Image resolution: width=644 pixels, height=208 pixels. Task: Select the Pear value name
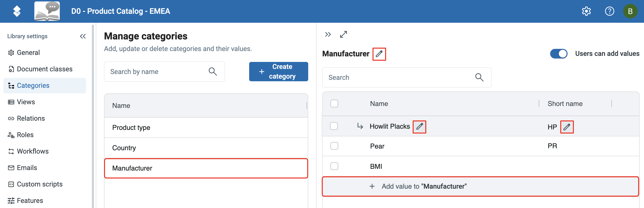377,146
